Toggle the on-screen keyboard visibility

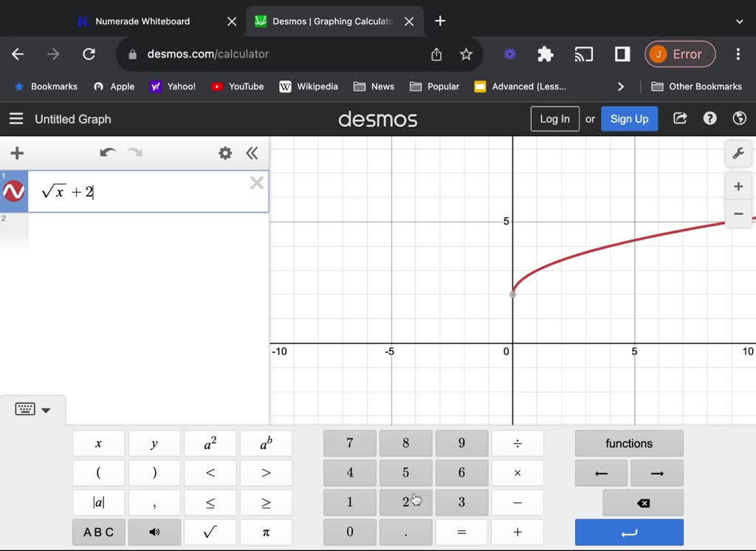click(x=24, y=409)
